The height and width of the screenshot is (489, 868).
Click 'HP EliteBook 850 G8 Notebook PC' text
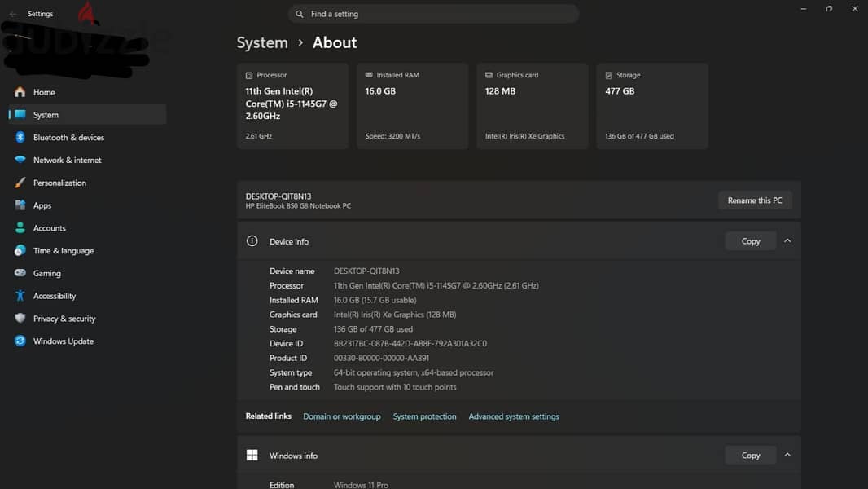298,206
